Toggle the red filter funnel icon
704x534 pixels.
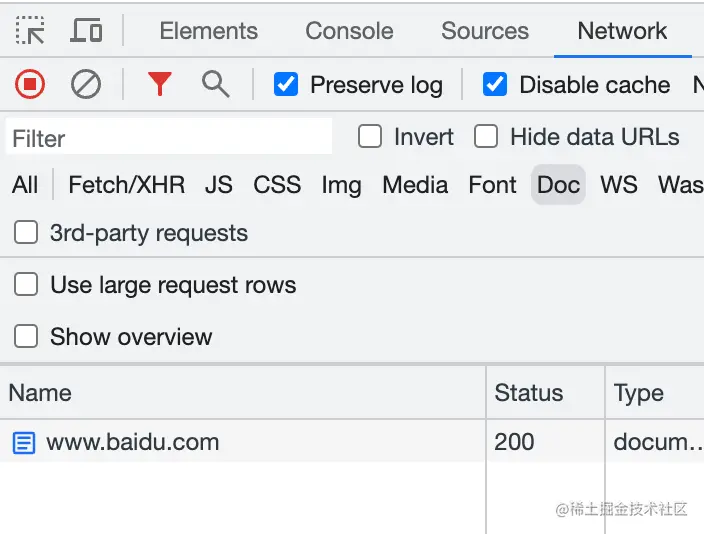coord(159,85)
